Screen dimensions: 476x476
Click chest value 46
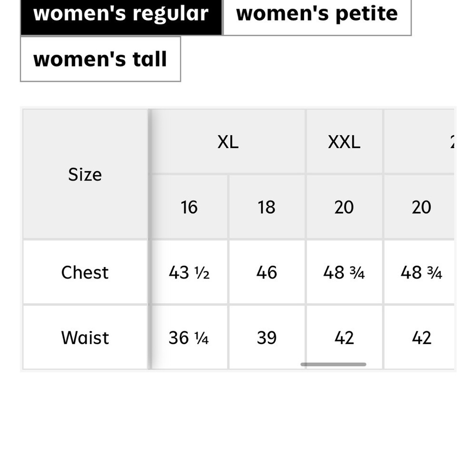click(267, 272)
